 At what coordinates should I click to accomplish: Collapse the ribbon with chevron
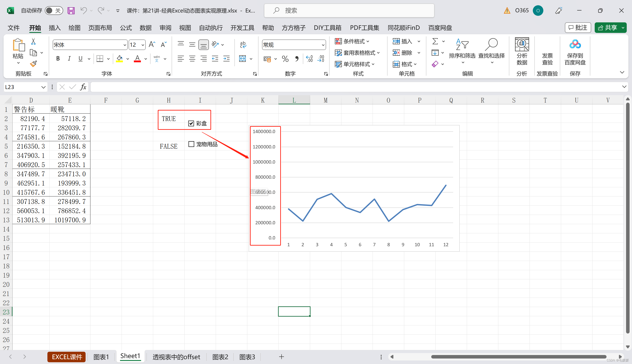click(x=622, y=73)
